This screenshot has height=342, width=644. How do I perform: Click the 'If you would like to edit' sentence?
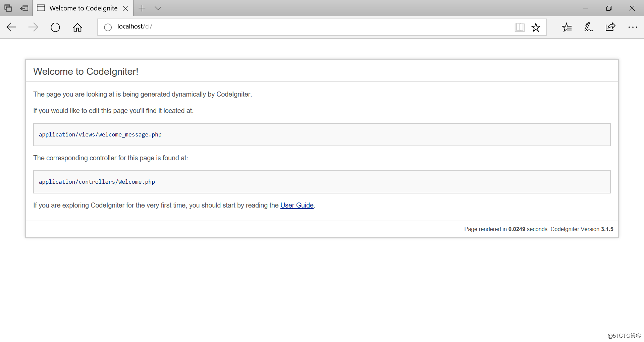(113, 111)
